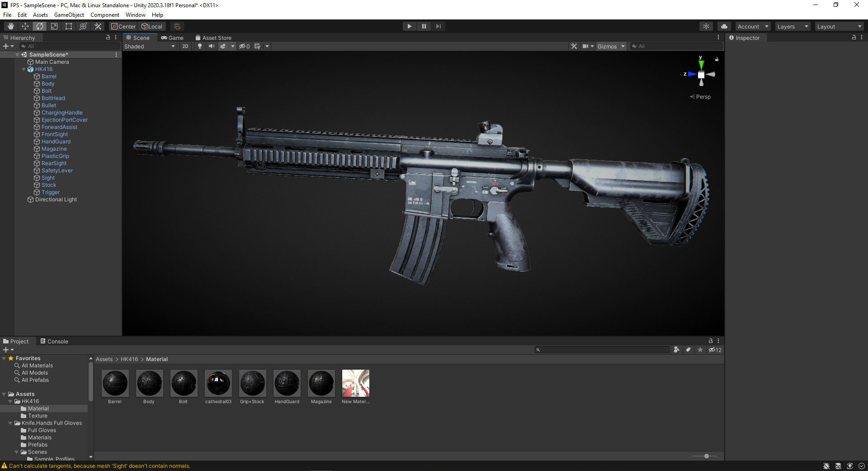This screenshot has width=868, height=471.
Task: Click Gizmos toggle button
Action: (x=607, y=46)
